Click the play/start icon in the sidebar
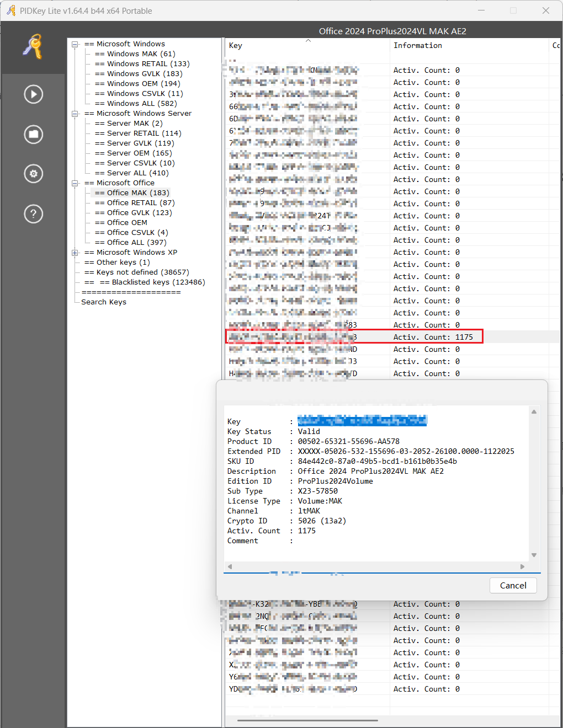This screenshot has width=563, height=728. [34, 94]
